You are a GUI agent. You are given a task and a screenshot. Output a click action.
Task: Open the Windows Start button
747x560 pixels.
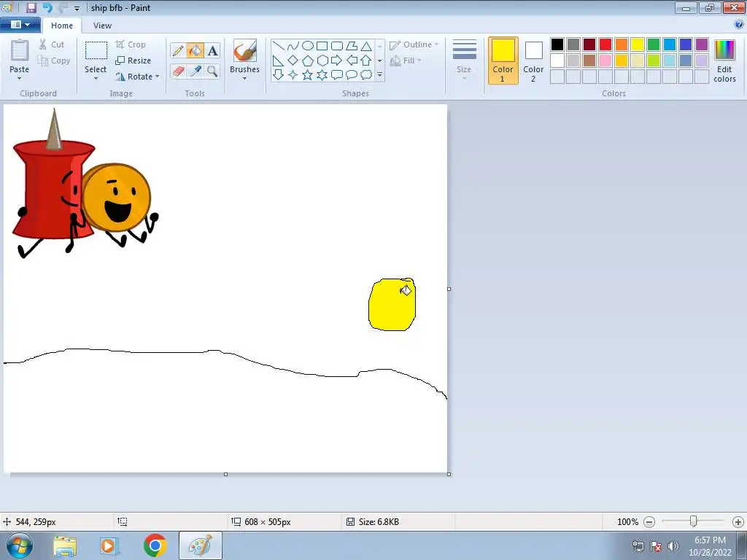(x=19, y=546)
